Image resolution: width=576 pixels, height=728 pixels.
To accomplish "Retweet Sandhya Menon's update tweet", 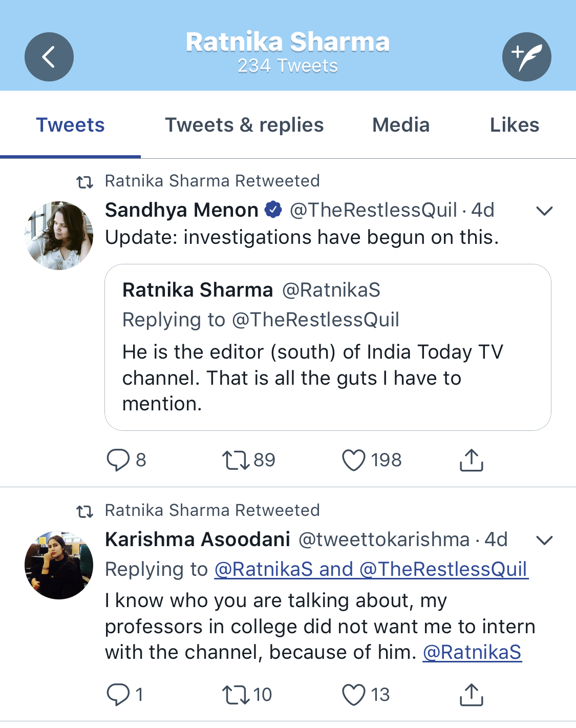I will pos(236,460).
